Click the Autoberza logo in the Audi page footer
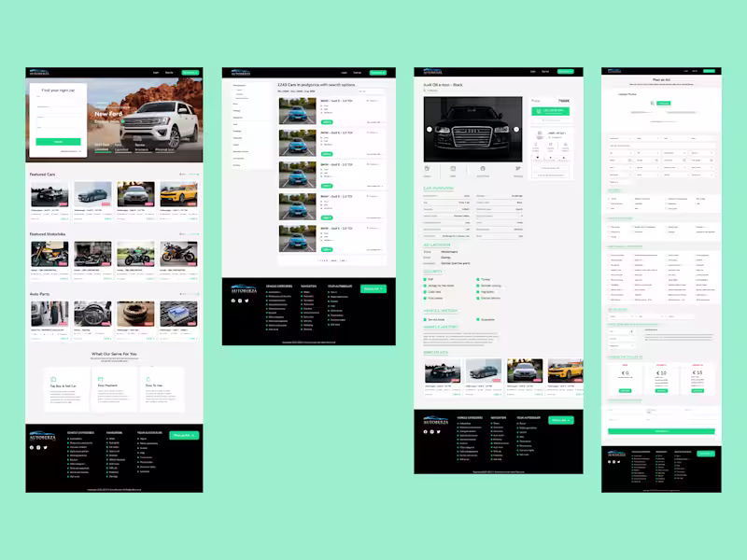 (436, 421)
